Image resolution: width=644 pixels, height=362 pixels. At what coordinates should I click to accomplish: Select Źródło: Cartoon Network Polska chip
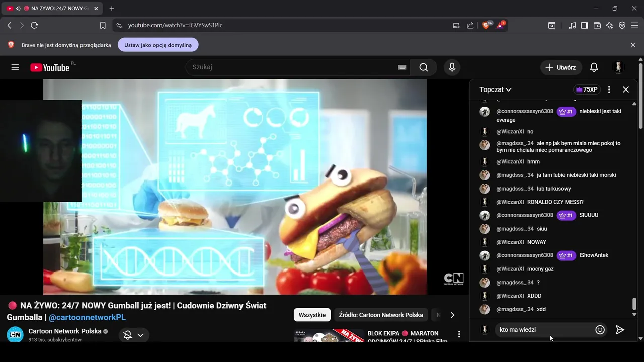[x=381, y=315]
